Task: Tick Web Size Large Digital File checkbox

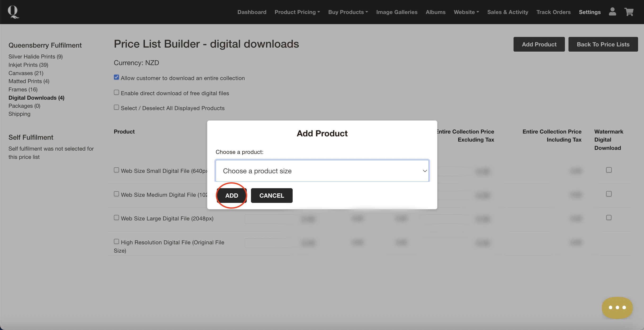Action: tap(116, 218)
